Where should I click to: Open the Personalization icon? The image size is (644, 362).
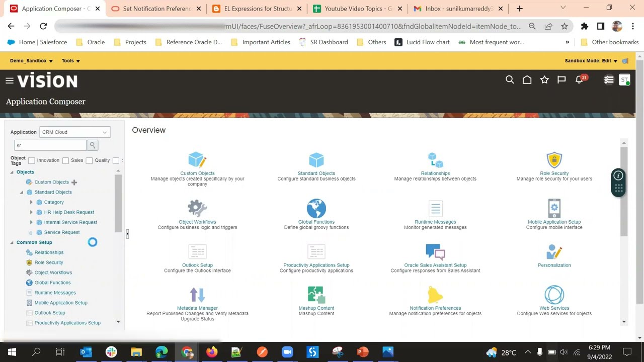click(554, 252)
